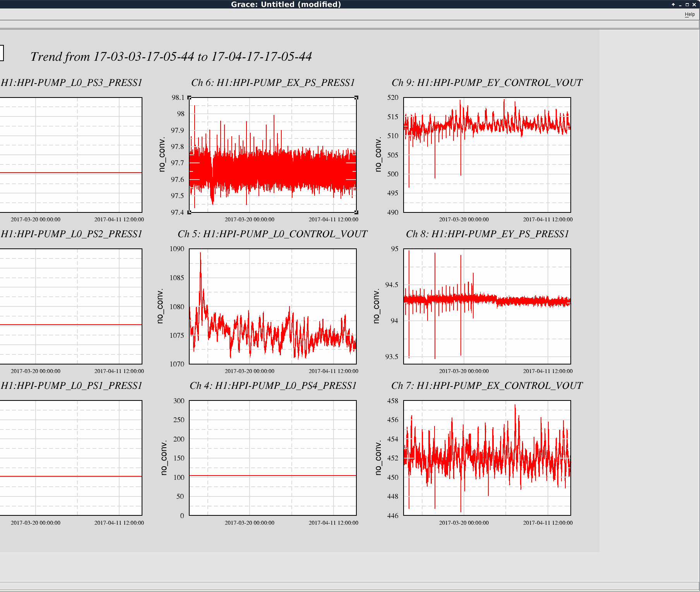Click the trend date range title text
This screenshot has height=592, width=700.
coord(171,57)
